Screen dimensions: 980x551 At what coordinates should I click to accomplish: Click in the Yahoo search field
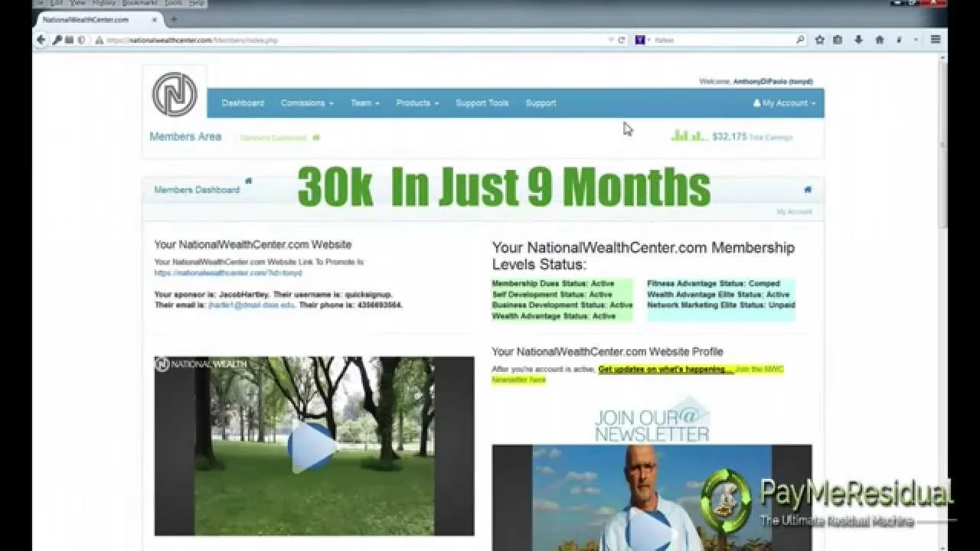724,40
